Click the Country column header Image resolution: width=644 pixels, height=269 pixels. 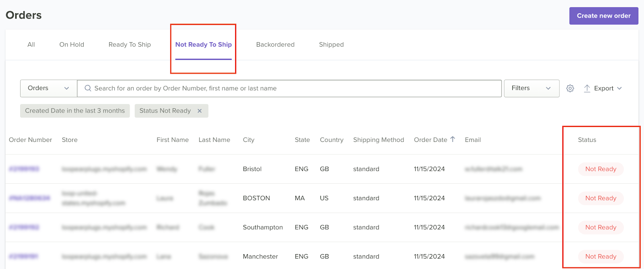click(x=332, y=140)
